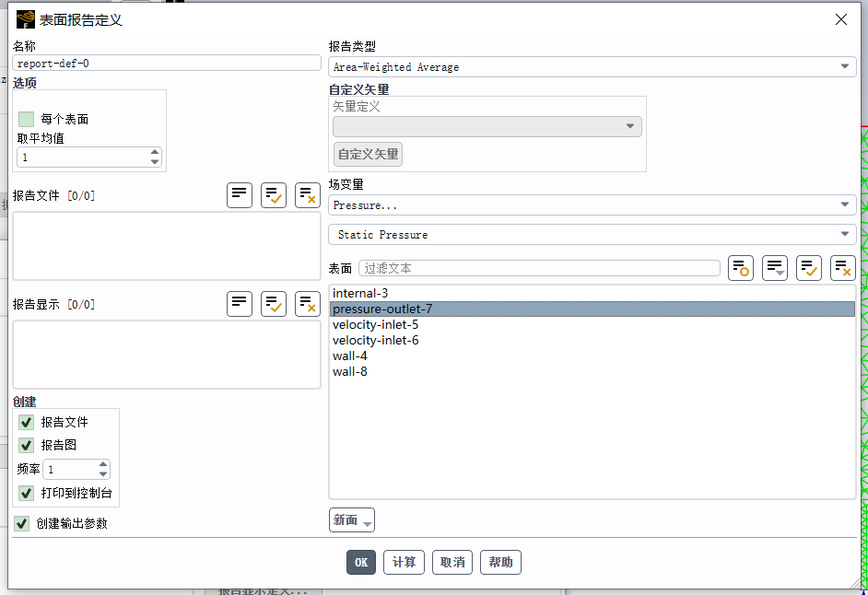Expand the 新面 dropdown button

352,520
